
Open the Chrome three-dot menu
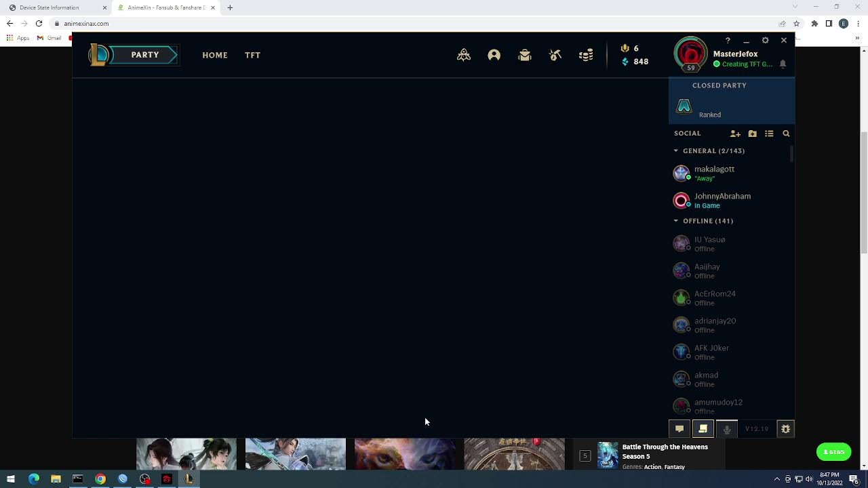pyautogui.click(x=858, y=23)
